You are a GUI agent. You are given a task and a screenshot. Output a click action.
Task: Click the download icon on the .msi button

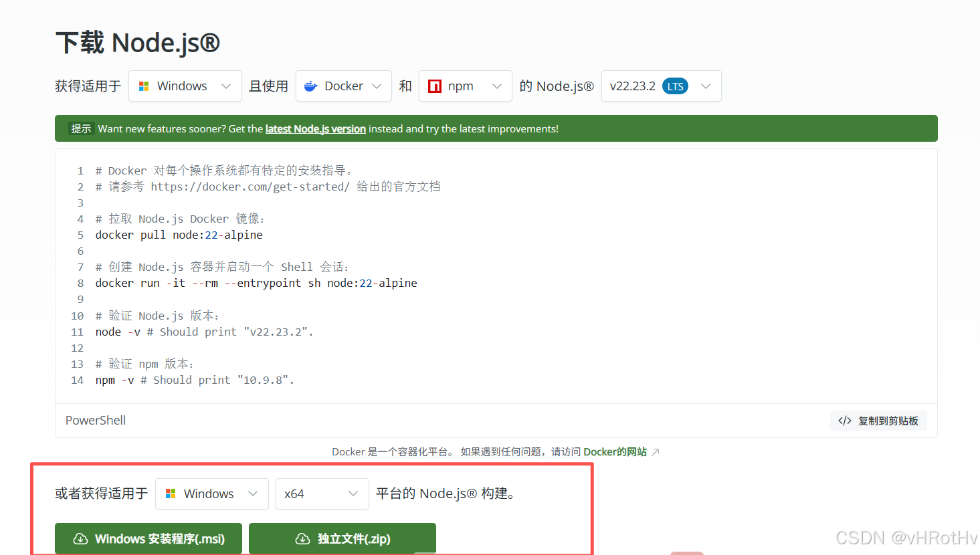pyautogui.click(x=80, y=539)
